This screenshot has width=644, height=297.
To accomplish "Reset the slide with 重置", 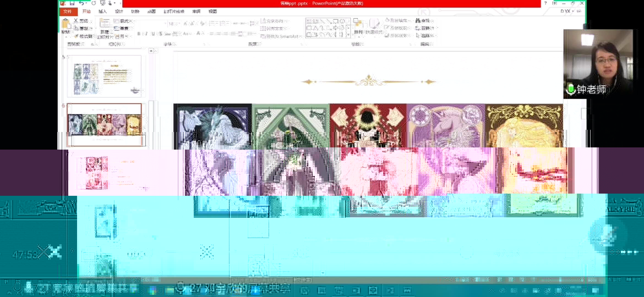I will (122, 28).
